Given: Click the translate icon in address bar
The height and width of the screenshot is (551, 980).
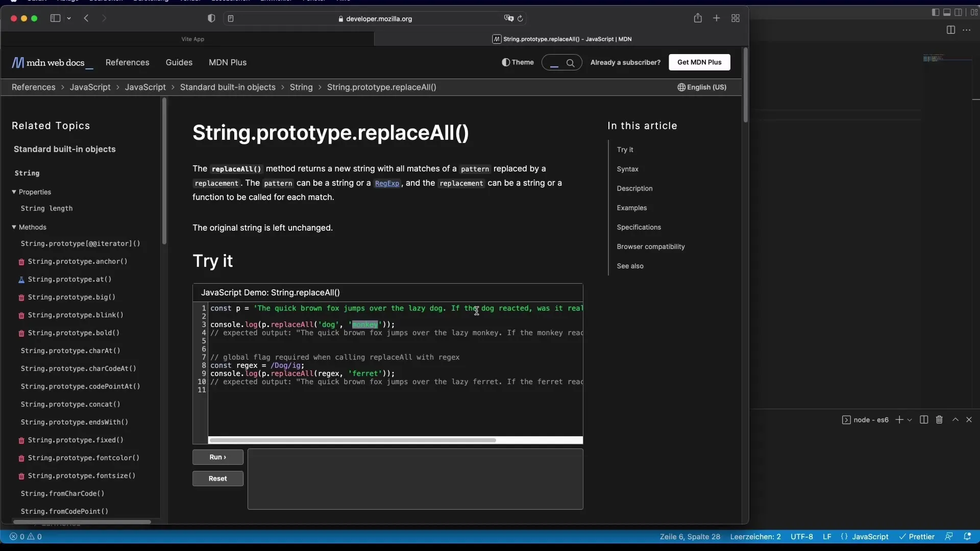Looking at the screenshot, I should [x=508, y=18].
